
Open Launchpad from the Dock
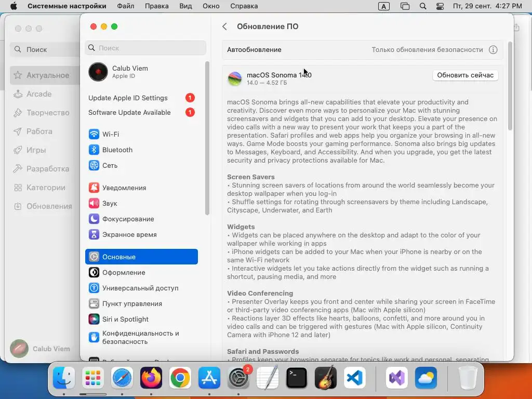pyautogui.click(x=93, y=378)
